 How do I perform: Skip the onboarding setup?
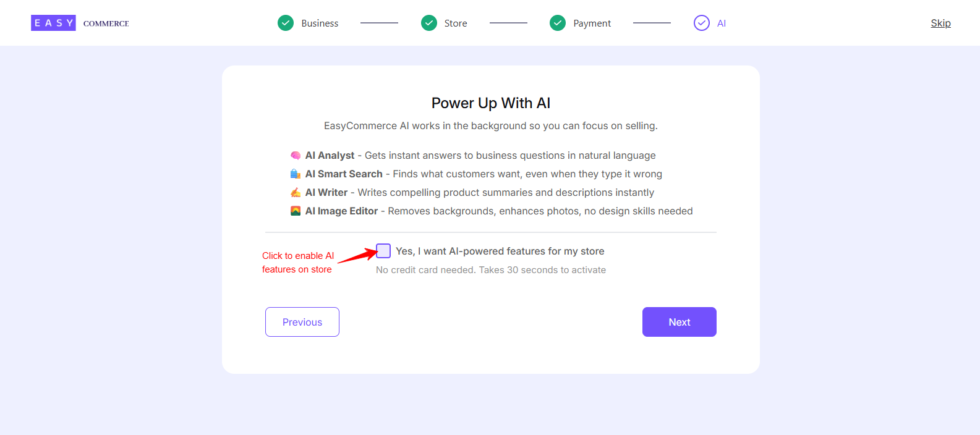940,23
